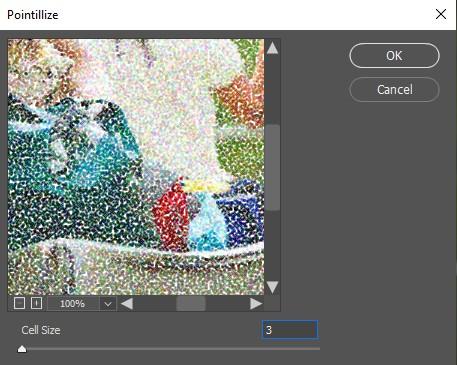Click the Cell Size slider track

coord(169,349)
